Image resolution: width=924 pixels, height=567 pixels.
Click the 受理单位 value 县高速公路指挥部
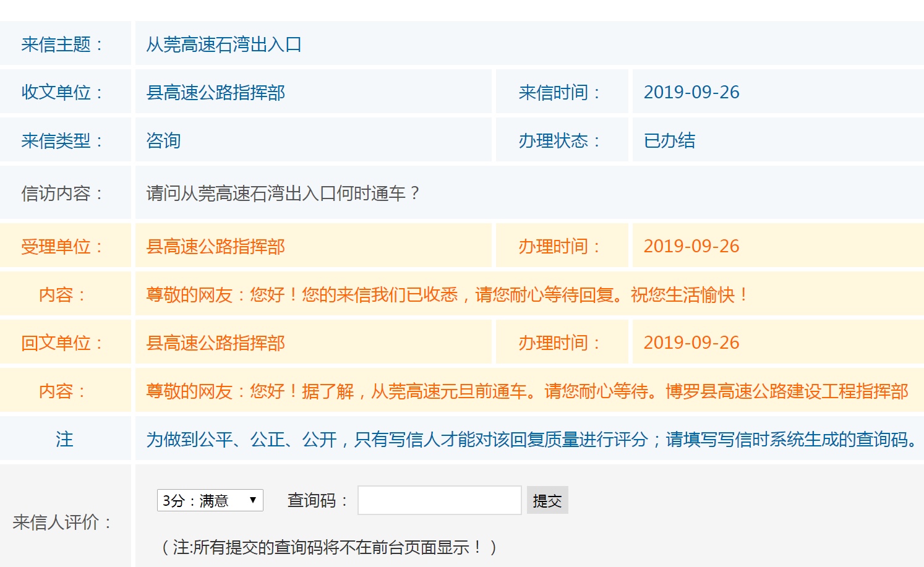click(215, 247)
